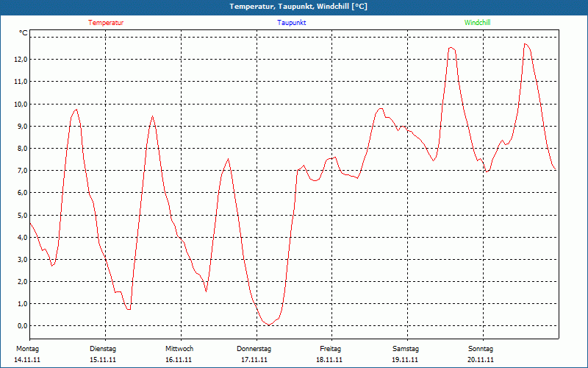This screenshot has width=588, height=368.
Task: Click the 9,0 y-axis value
Action: (x=23, y=126)
